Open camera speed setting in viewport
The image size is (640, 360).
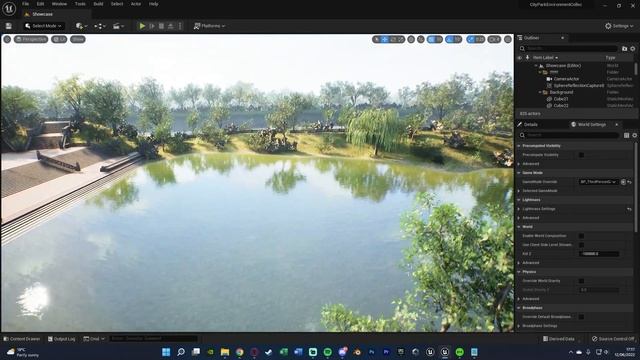494,39
